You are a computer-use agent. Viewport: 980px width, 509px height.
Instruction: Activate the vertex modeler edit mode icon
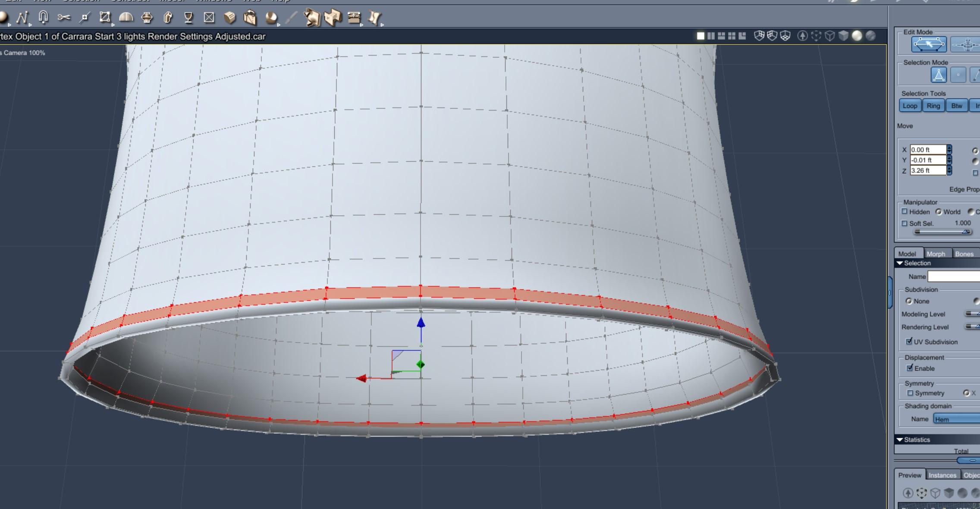coord(929,44)
